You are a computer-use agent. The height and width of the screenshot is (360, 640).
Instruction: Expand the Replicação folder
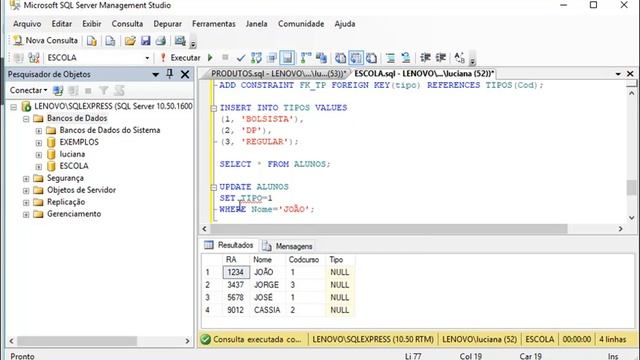coord(26,202)
